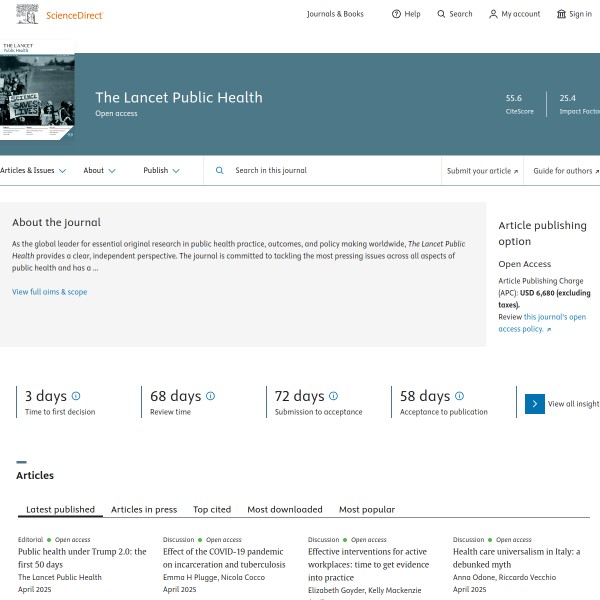Click the Search magnifier icon in header

tap(441, 14)
